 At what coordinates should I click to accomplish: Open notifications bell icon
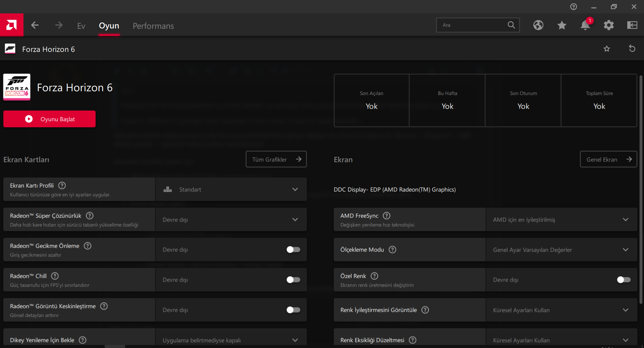click(585, 25)
